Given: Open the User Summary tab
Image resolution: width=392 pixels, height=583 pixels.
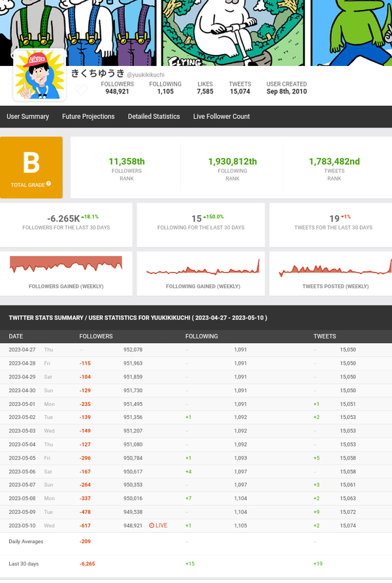Looking at the screenshot, I should point(28,116).
